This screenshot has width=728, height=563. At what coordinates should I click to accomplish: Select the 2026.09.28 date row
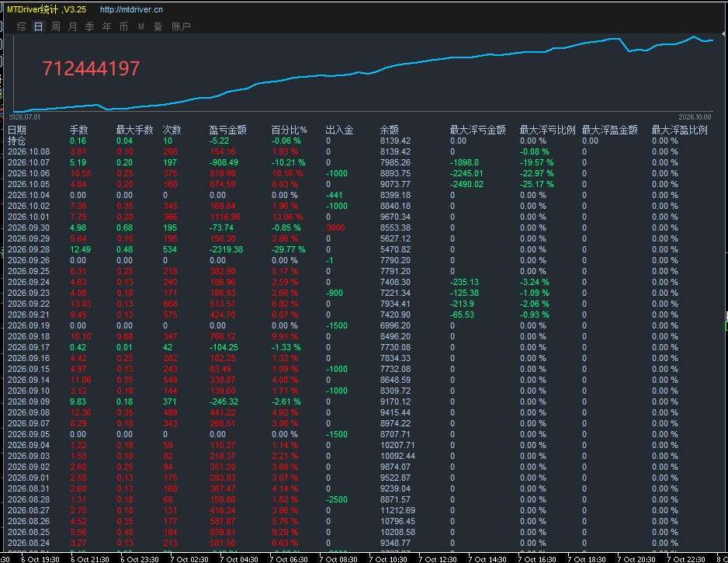coord(29,249)
